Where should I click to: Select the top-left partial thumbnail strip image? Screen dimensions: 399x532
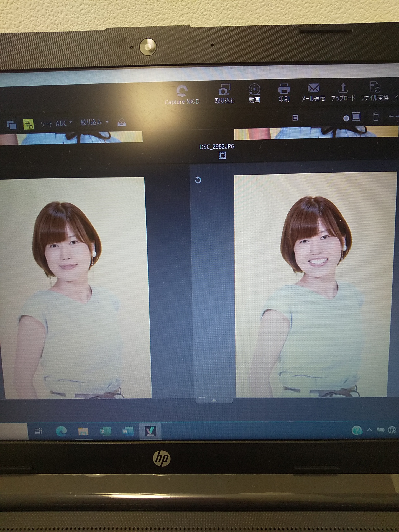[x=71, y=138]
